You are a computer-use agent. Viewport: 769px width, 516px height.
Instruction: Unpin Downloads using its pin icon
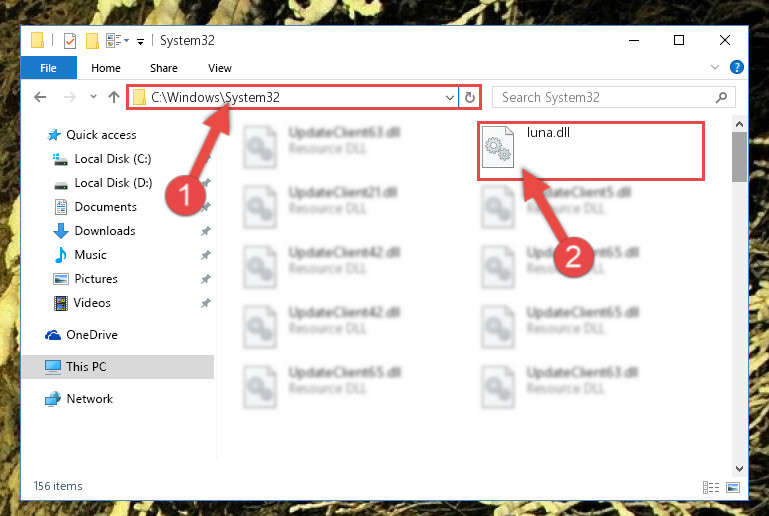click(205, 231)
